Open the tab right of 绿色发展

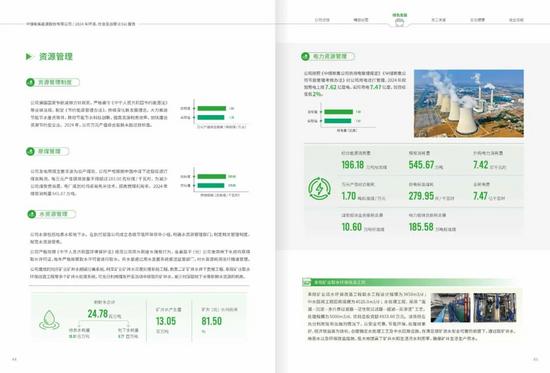438,20
